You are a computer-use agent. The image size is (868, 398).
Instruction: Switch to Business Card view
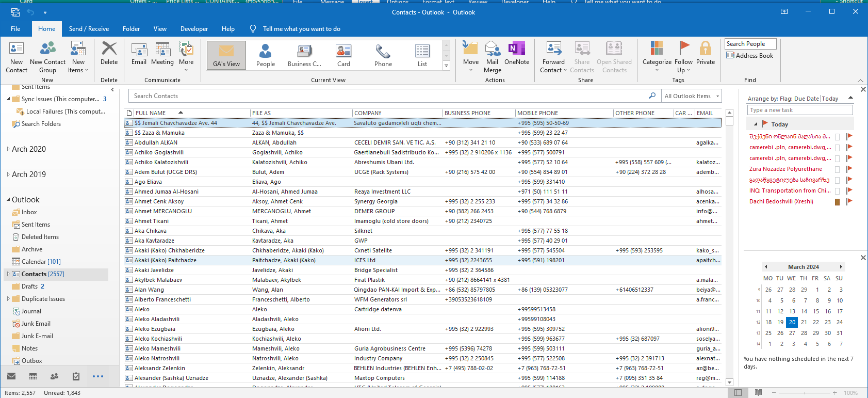click(x=304, y=55)
